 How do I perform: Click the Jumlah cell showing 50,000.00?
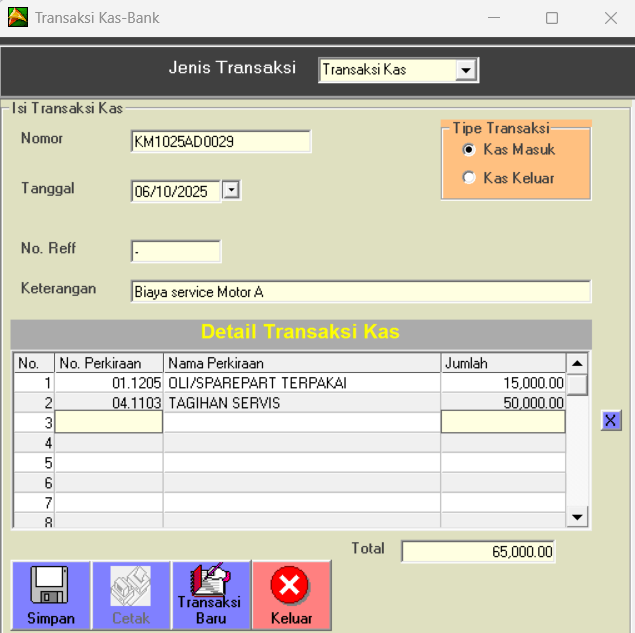tap(503, 403)
